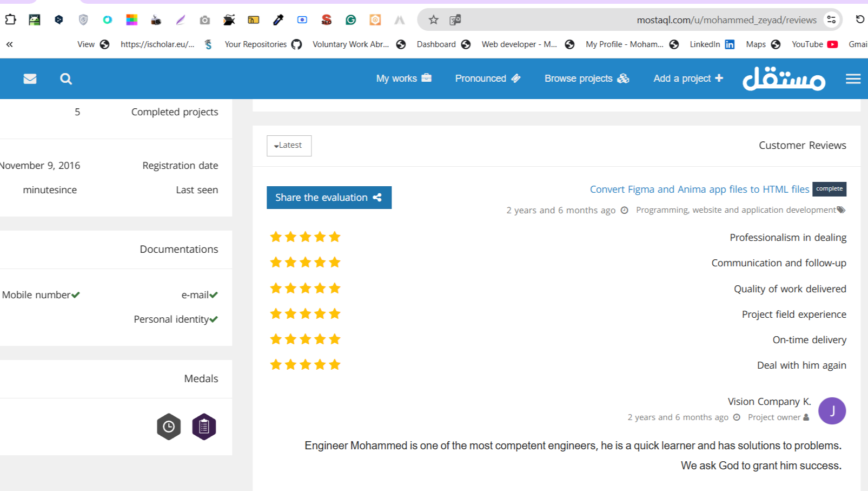Click the clock medal badge
Viewport: 868px width, 491px height.
[x=169, y=427]
